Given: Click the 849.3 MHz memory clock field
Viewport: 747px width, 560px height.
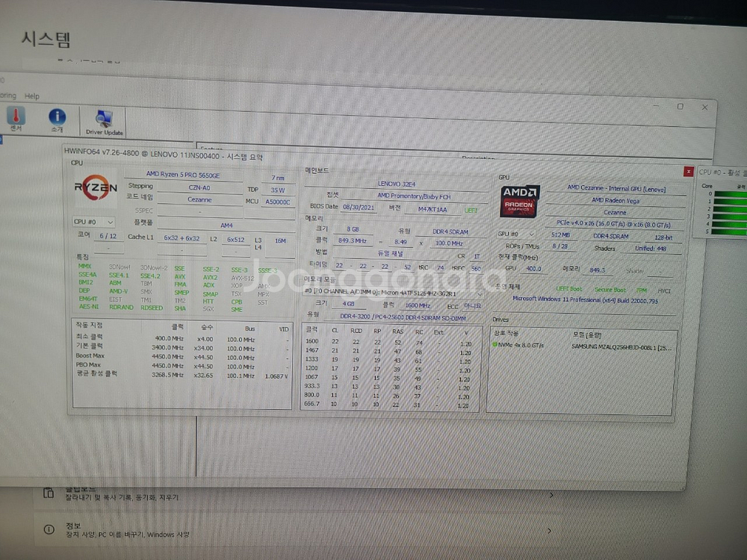Looking at the screenshot, I should click(353, 241).
